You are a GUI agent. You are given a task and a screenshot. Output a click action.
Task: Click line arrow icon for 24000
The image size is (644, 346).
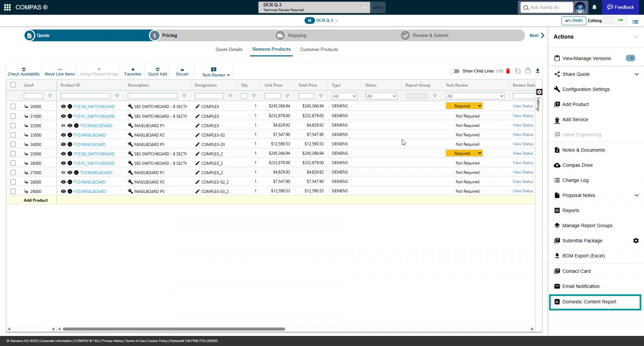[26, 144]
